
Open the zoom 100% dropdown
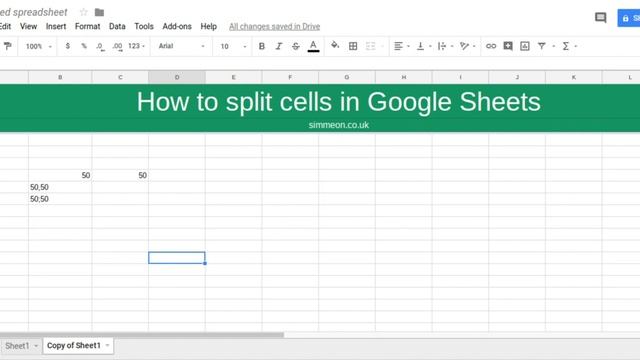[39, 46]
